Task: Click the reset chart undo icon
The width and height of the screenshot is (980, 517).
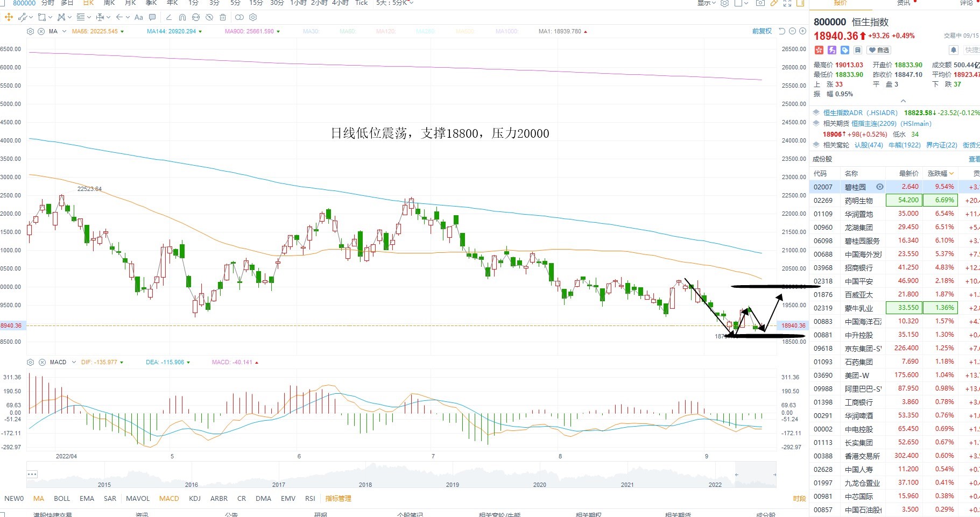Action: tap(782, 31)
